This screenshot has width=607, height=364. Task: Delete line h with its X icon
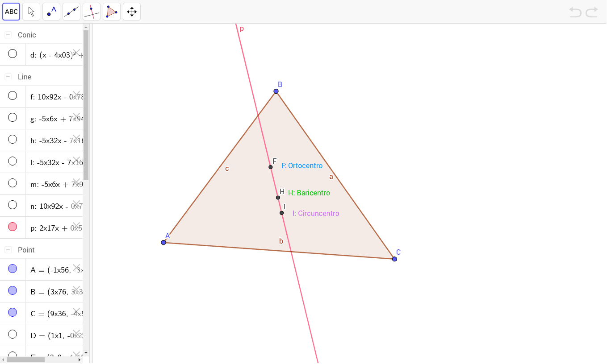coord(76,138)
